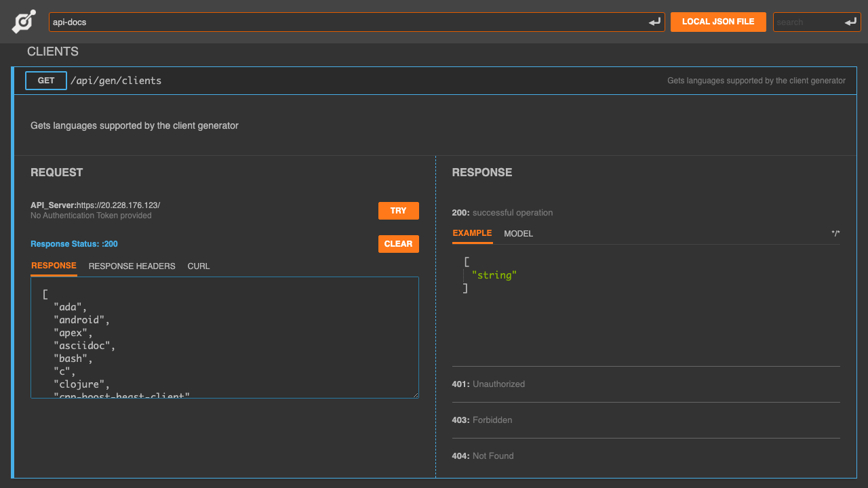Click the 404: Not Found response row
The image size is (868, 488).
tap(646, 456)
